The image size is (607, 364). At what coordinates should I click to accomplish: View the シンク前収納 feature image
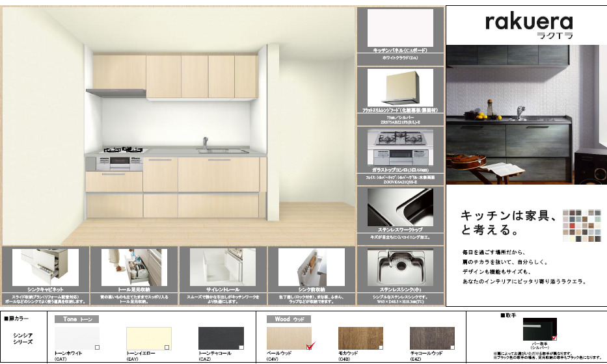pyautogui.click(x=311, y=267)
